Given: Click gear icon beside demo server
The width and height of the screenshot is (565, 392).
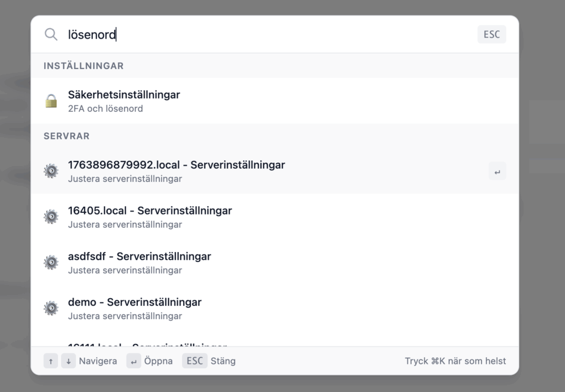Looking at the screenshot, I should coord(51,308).
